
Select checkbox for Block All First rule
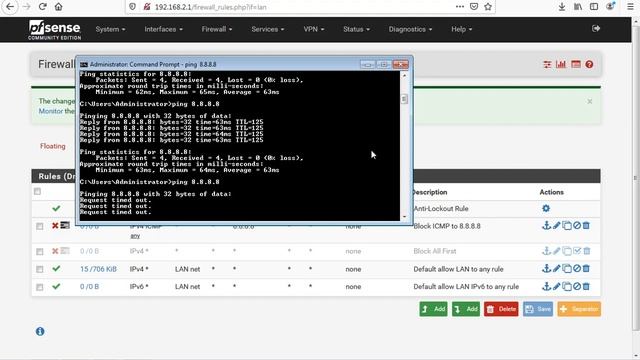(40, 251)
